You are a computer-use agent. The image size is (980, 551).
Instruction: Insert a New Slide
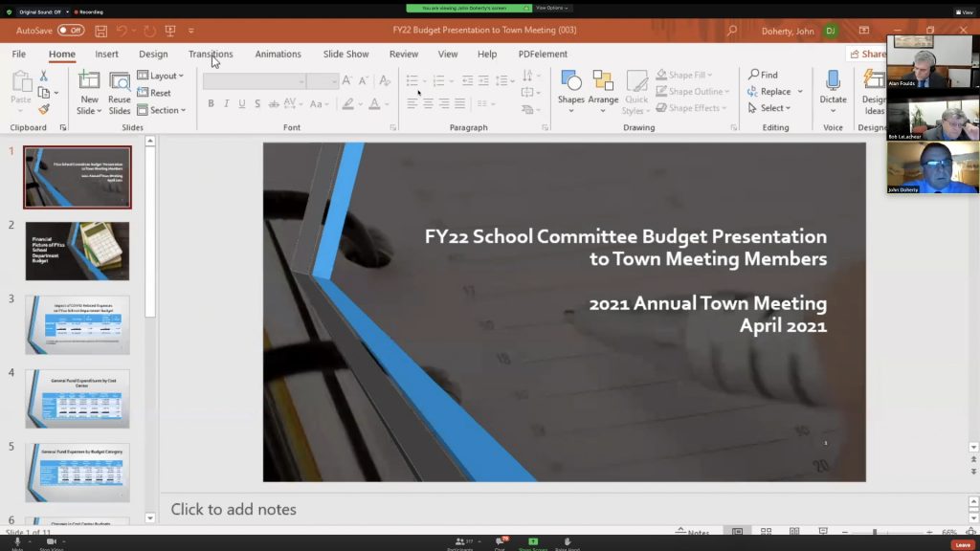89,93
